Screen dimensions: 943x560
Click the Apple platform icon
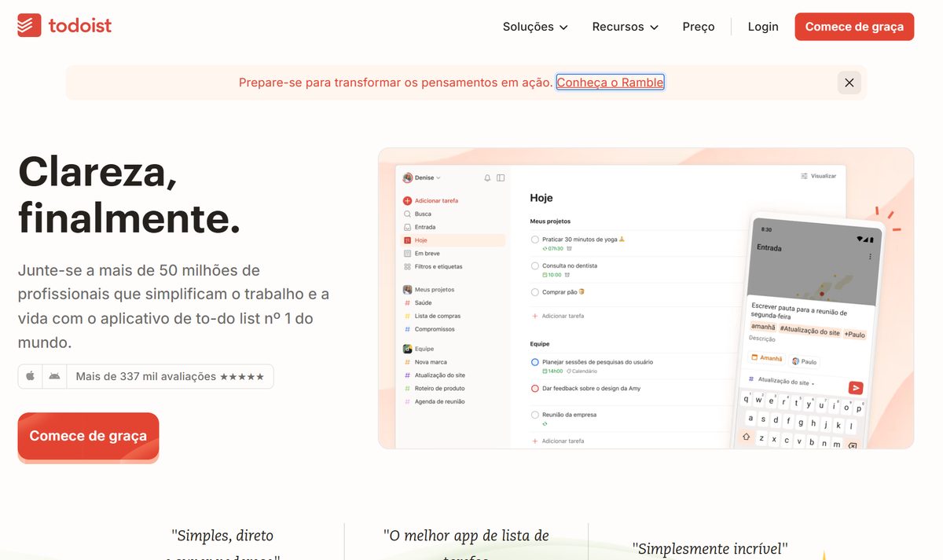pos(30,376)
